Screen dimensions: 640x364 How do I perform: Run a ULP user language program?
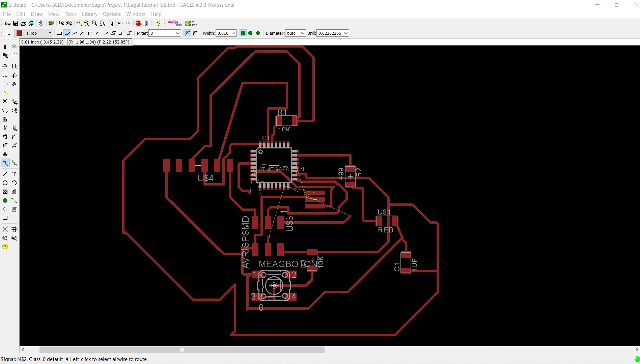[x=69, y=23]
